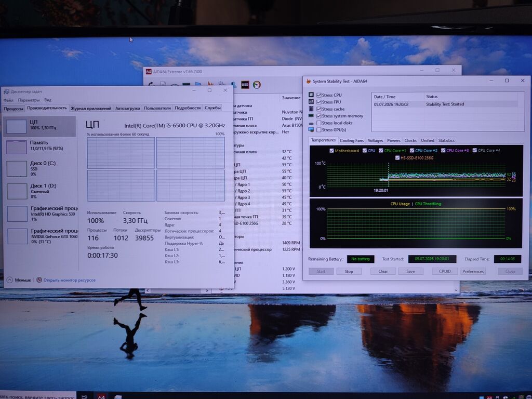The image size is (532, 399).
Task: Click the AIDA64 horizontal scrollbar right arrow
Action: coord(207,291)
